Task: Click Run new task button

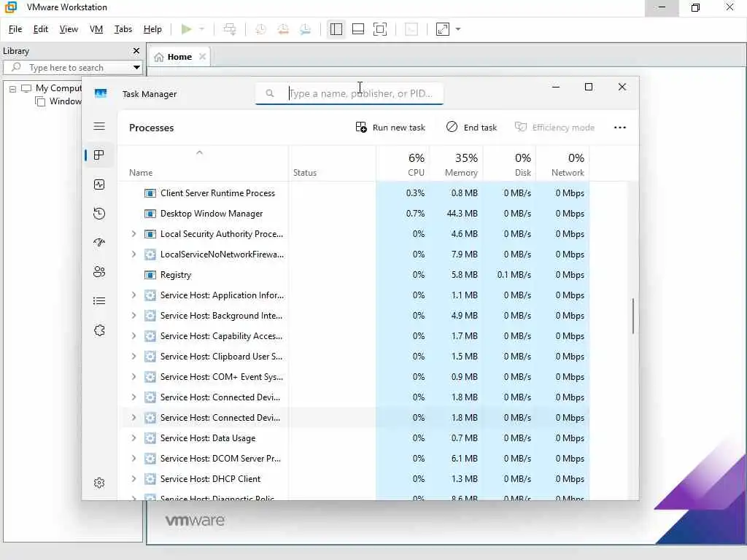Action: (390, 127)
